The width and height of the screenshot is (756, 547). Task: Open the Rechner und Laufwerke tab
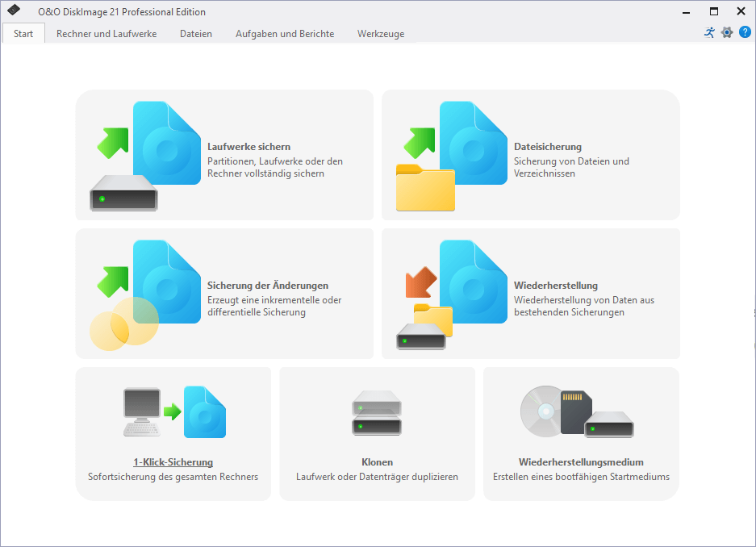pyautogui.click(x=107, y=34)
